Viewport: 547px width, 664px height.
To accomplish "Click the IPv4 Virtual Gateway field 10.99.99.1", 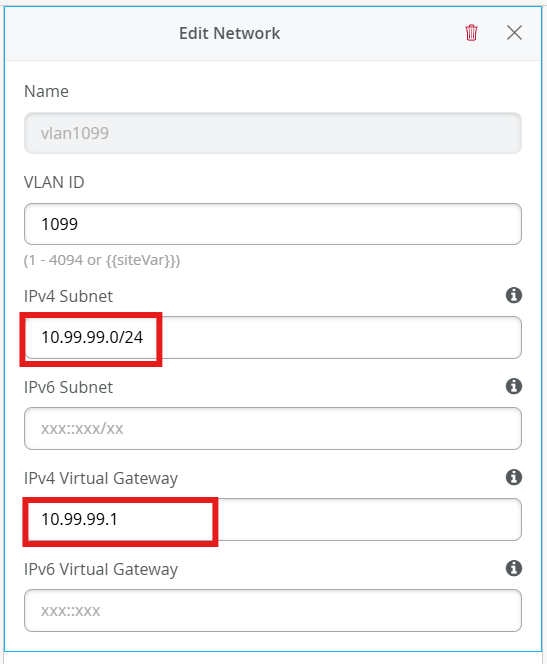I will 273,520.
